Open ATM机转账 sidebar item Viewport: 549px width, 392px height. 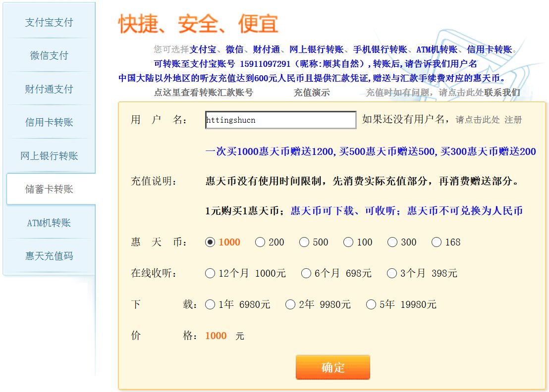click(x=49, y=223)
